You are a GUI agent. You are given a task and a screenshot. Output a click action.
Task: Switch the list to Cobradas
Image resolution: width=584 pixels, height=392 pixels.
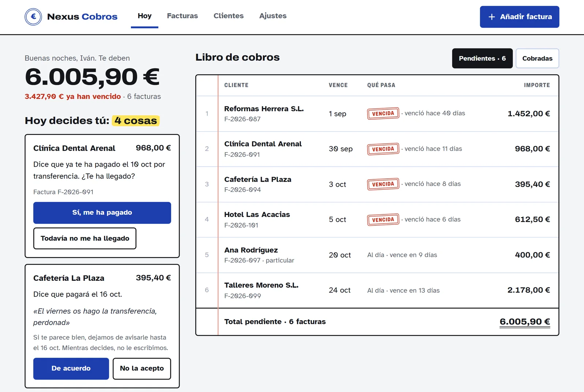[x=537, y=58]
